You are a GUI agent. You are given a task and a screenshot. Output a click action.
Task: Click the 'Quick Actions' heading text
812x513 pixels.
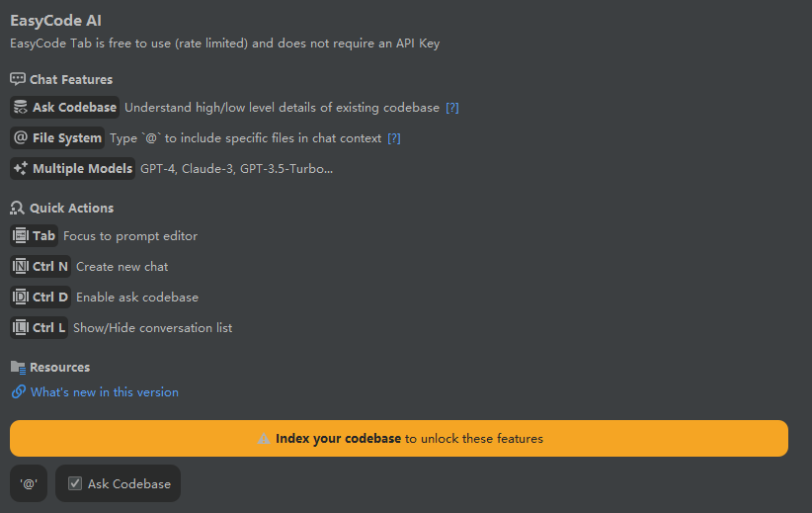tap(71, 208)
